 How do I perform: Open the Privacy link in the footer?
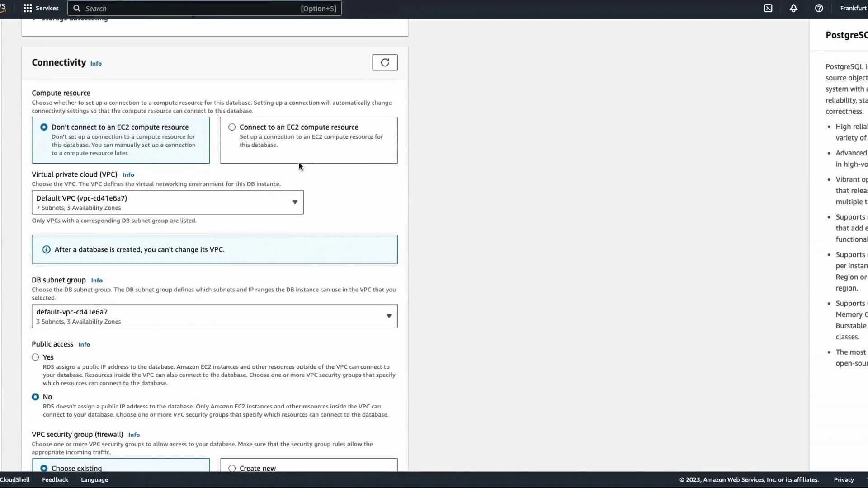coord(844,479)
